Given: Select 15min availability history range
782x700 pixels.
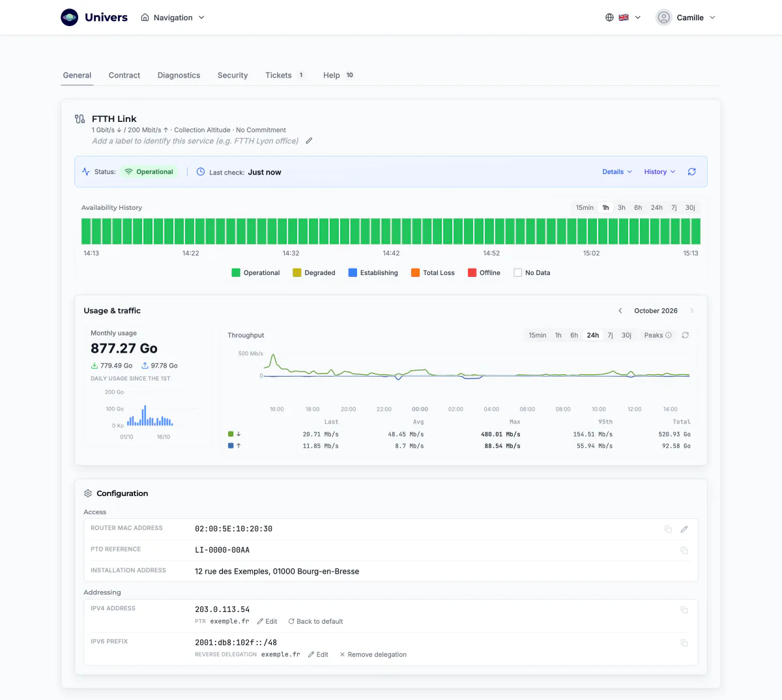Looking at the screenshot, I should pos(585,208).
